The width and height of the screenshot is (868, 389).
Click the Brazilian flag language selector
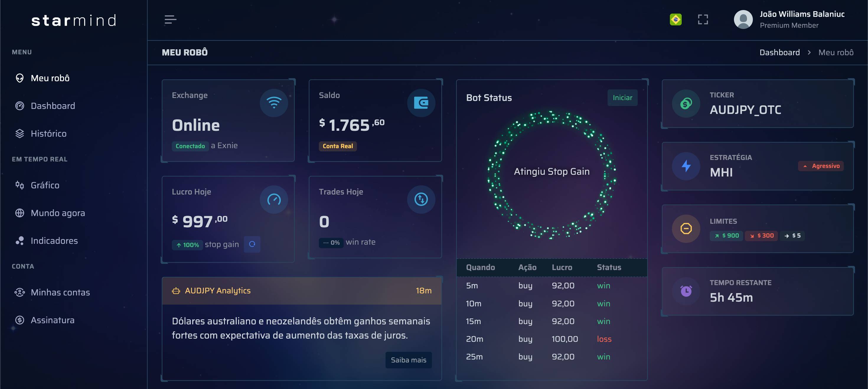click(x=676, y=19)
